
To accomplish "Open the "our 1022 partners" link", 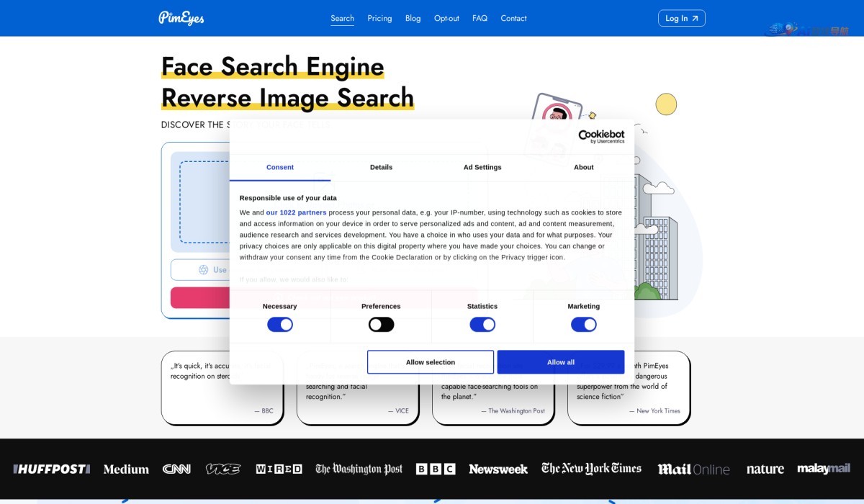I will (296, 212).
